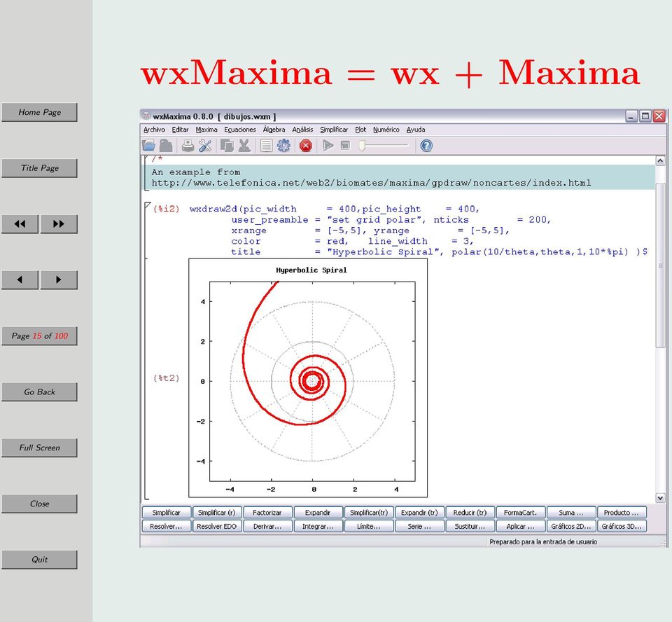Go to last page double-right arrows

pos(59,224)
